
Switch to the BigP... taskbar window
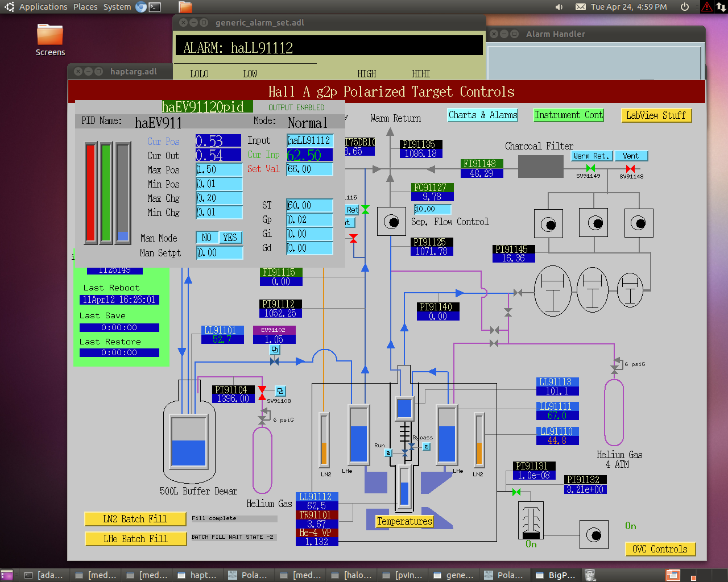pos(556,575)
